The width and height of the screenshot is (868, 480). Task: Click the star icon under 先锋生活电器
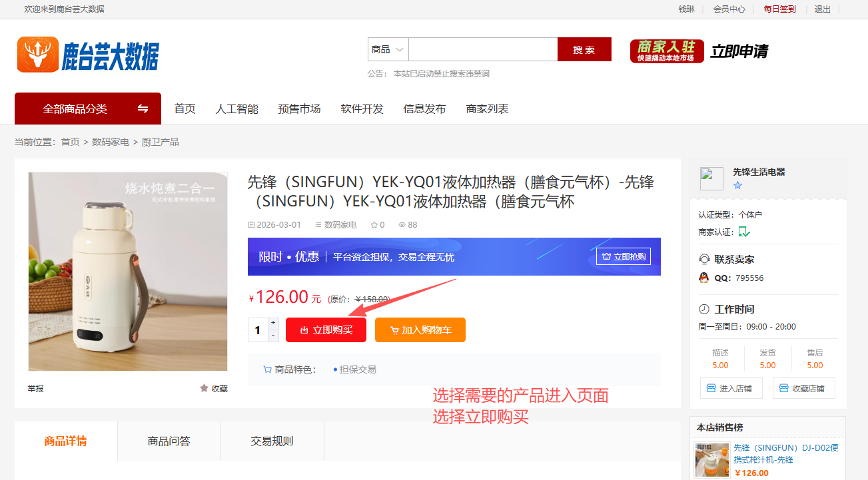(737, 186)
